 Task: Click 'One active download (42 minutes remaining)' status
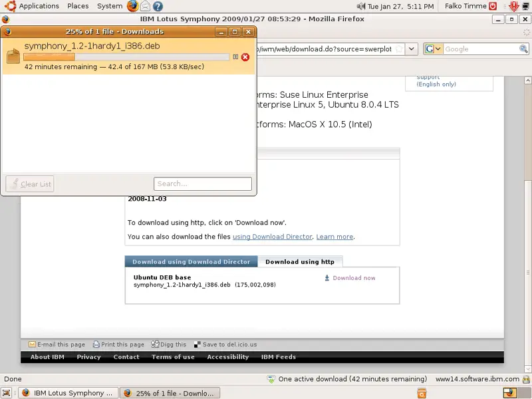click(x=352, y=379)
